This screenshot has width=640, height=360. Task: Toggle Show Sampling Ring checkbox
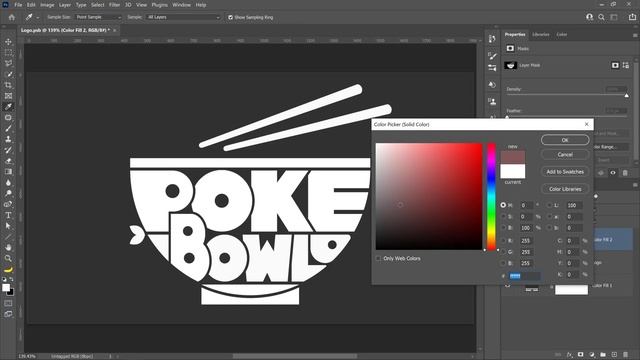pos(230,17)
